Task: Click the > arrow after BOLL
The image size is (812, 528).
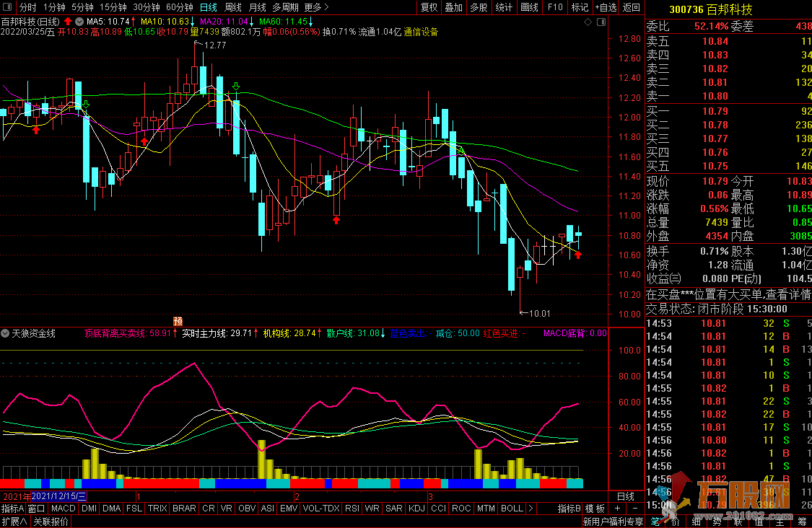Action: pos(531,509)
